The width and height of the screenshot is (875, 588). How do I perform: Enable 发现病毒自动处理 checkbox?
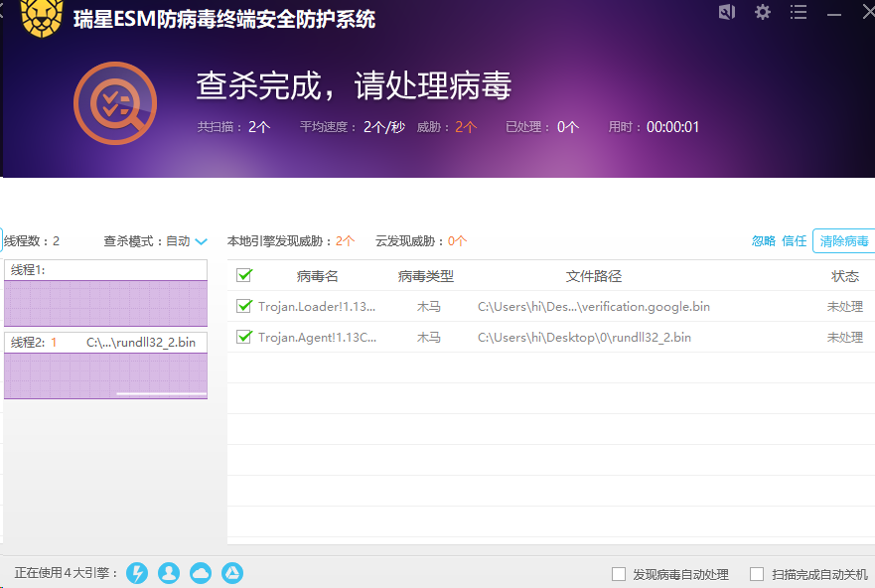click(x=619, y=574)
